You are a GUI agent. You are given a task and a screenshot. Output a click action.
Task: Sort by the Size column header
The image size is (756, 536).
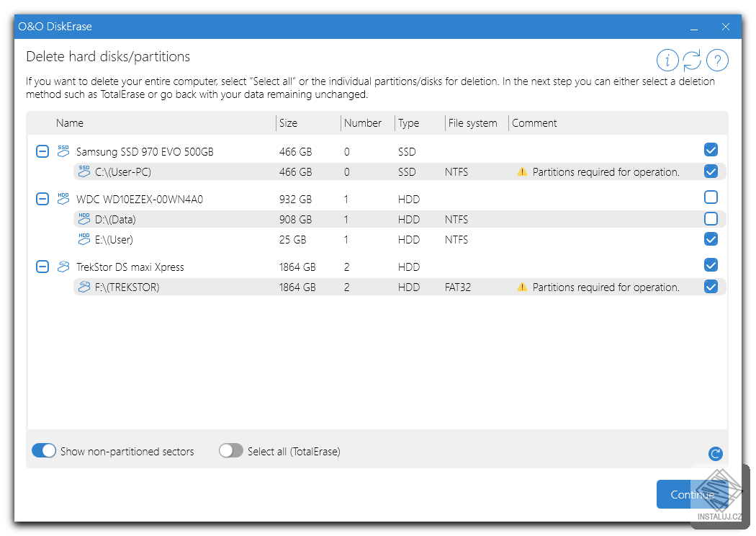click(288, 123)
